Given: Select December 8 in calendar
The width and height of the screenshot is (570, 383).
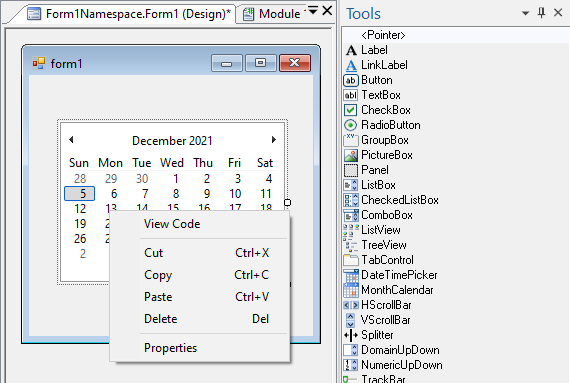Looking at the screenshot, I should 176,194.
